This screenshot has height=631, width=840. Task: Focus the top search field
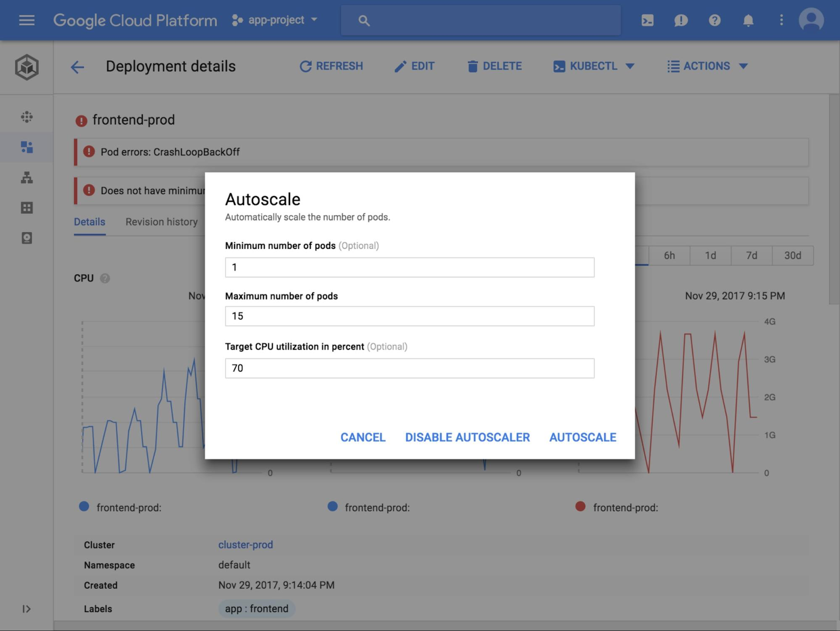(x=480, y=20)
